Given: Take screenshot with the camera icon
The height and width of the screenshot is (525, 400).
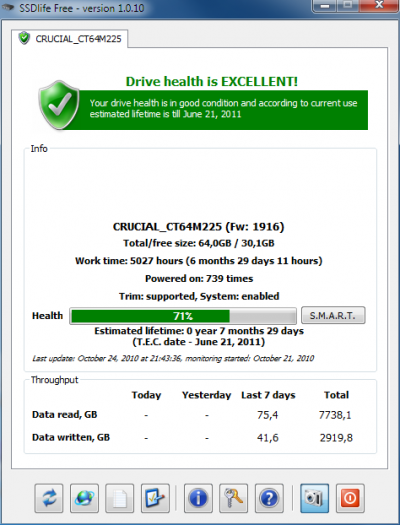Looking at the screenshot, I should (314, 498).
